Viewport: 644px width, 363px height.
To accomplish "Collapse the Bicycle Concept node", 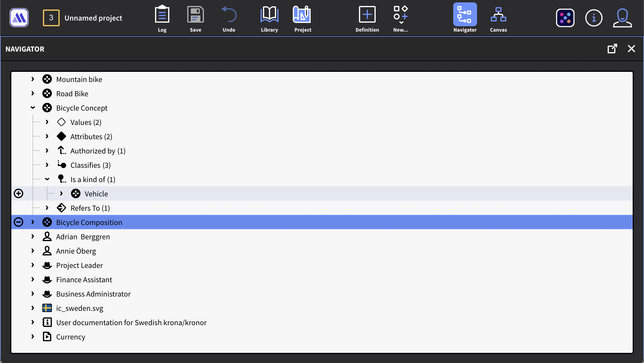I will point(33,108).
